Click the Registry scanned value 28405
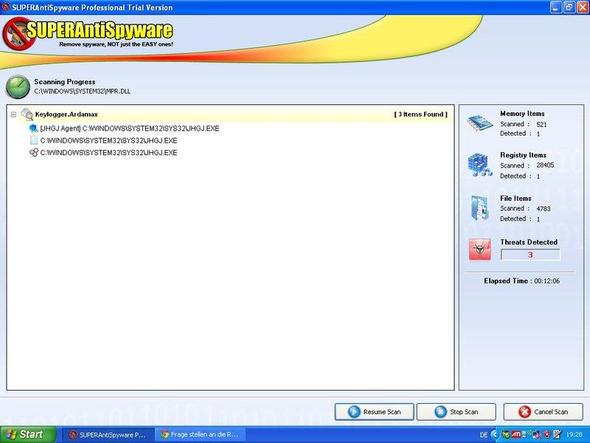This screenshot has height=443, width=590. point(545,165)
